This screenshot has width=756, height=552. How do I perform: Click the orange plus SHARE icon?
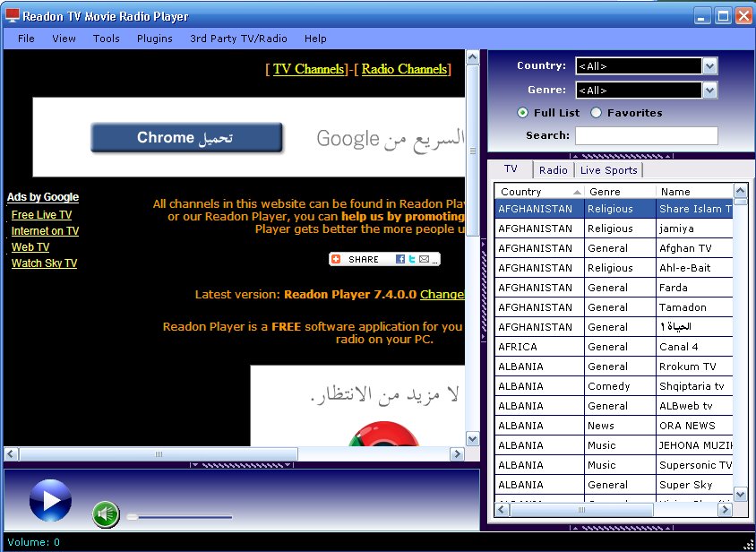336,259
